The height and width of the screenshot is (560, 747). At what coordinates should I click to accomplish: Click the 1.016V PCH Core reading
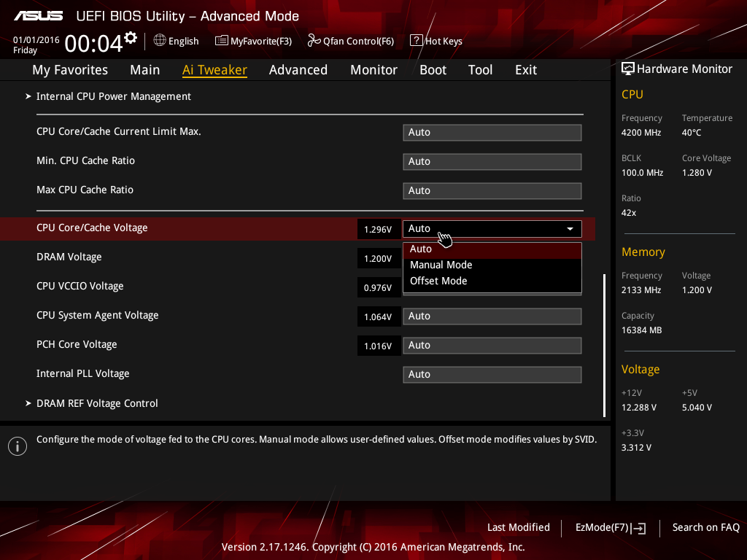[x=379, y=346]
